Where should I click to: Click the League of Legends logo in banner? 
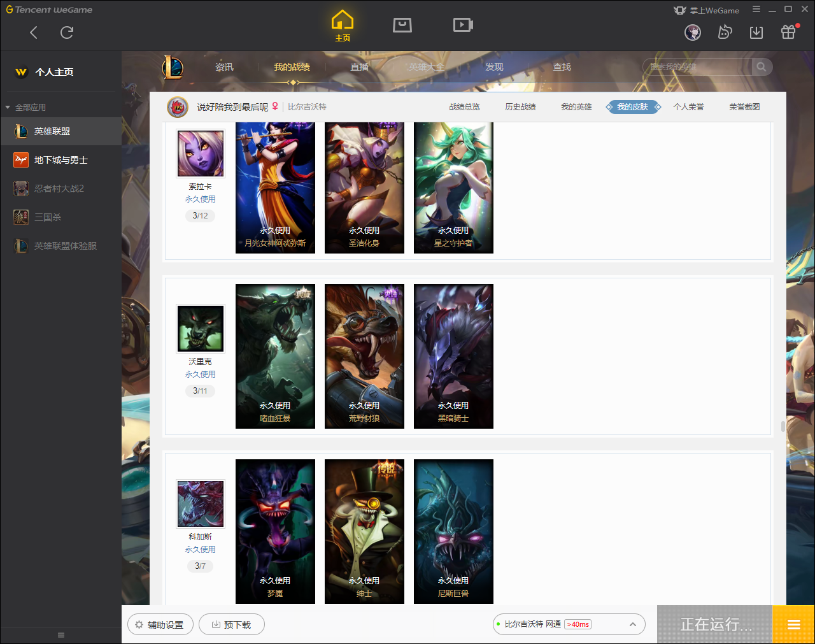(173, 67)
